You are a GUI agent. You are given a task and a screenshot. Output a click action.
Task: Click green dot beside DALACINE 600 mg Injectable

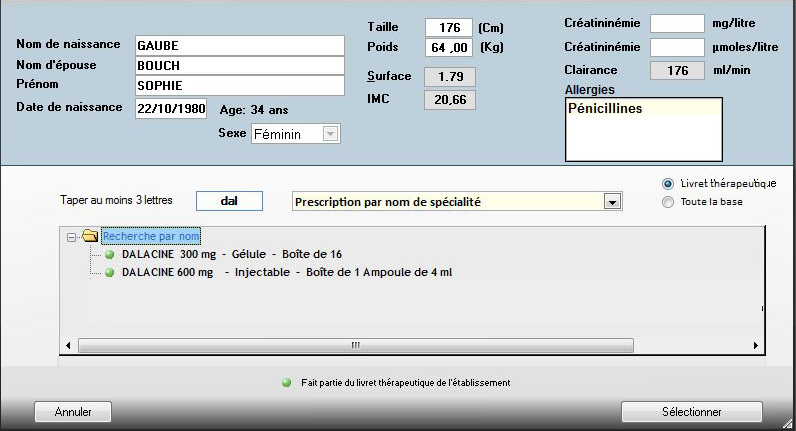tap(109, 273)
